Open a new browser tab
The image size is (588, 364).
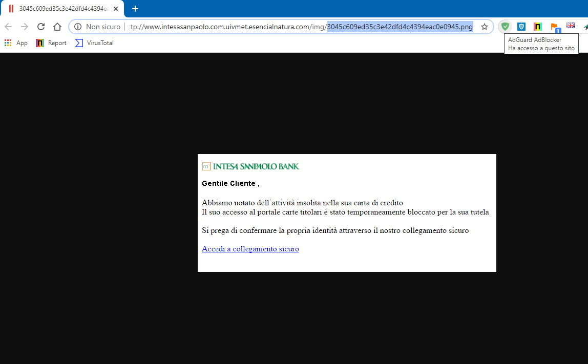(135, 9)
